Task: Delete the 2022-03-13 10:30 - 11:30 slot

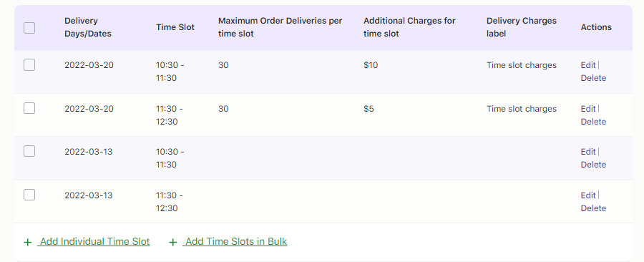Action: coord(593,165)
